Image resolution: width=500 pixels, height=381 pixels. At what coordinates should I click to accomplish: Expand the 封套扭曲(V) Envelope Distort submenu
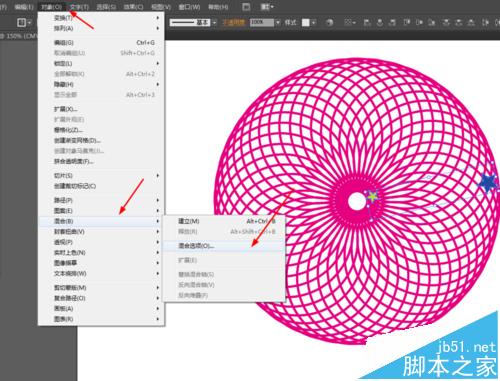point(101,232)
